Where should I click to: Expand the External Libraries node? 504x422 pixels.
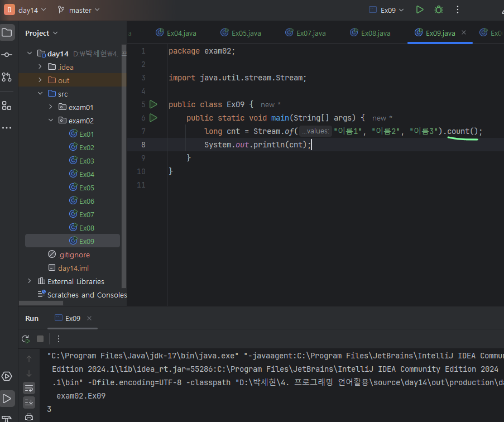30,281
